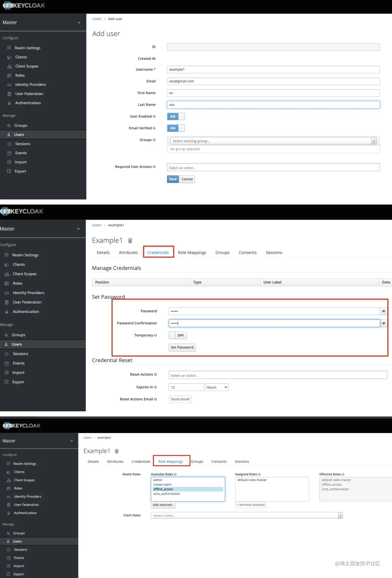Click the Email field with xxx@gmail.com
This screenshot has width=392, height=578.
273,81
